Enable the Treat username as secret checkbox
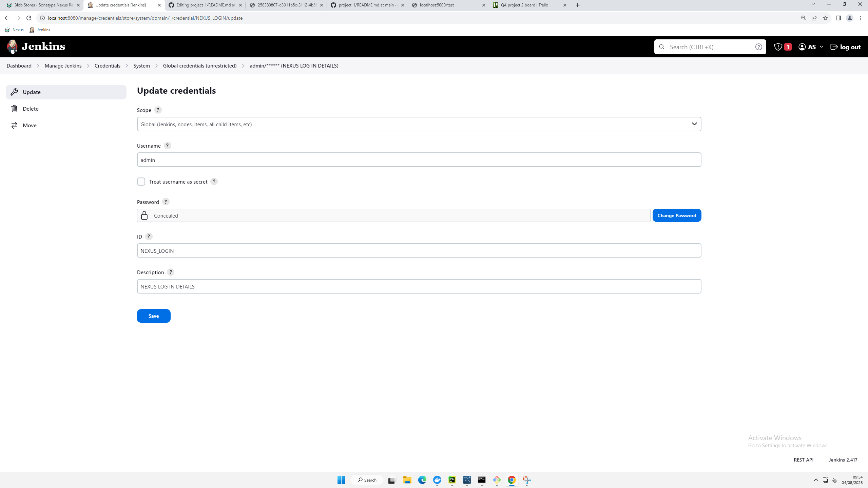This screenshot has height=488, width=868. click(141, 181)
